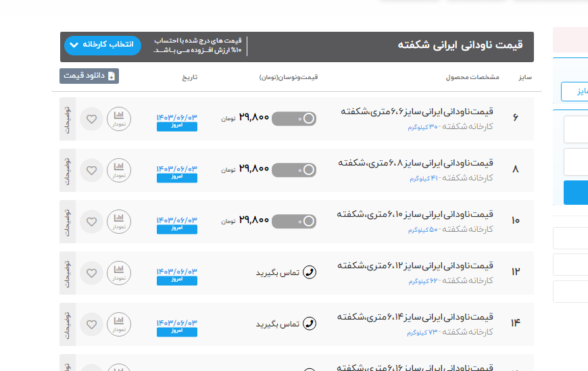This screenshot has height=371, width=588.
Task: Click phone icon in size 12 row
Action: [x=310, y=272]
